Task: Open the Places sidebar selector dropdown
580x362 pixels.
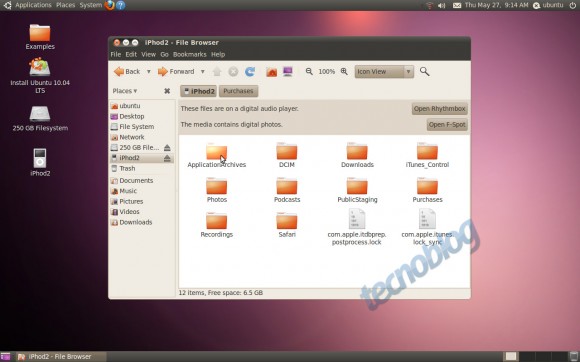Action: point(125,91)
